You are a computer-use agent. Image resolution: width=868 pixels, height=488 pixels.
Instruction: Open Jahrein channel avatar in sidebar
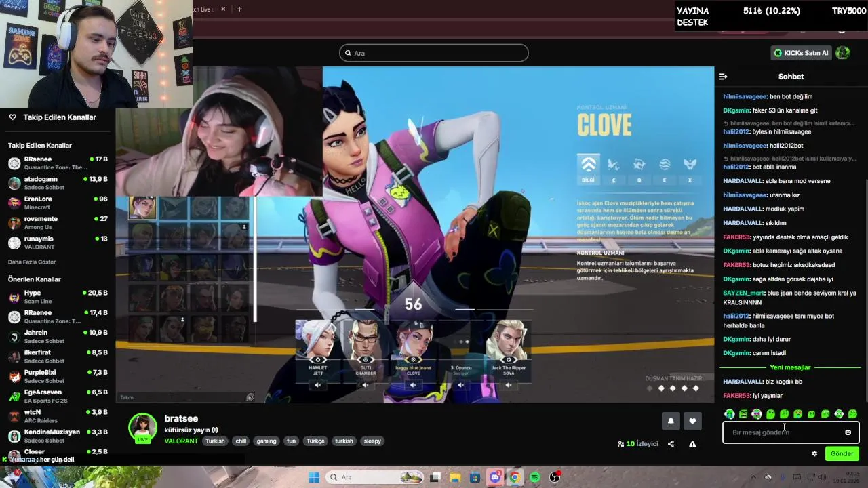(x=14, y=337)
